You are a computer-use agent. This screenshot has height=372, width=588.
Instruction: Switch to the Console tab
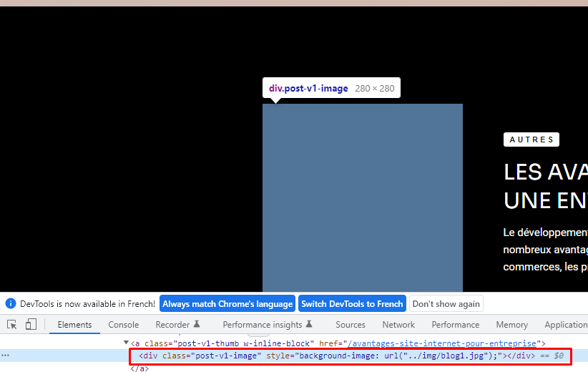click(123, 325)
